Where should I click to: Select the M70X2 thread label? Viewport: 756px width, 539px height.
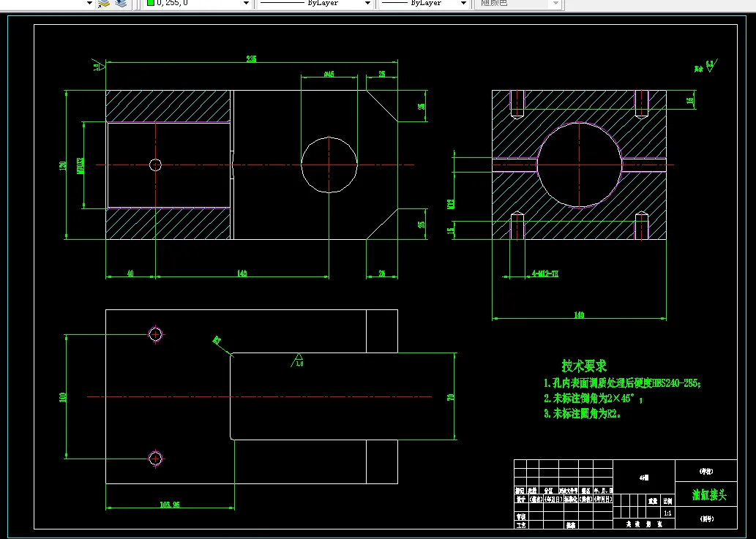pyautogui.click(x=81, y=165)
